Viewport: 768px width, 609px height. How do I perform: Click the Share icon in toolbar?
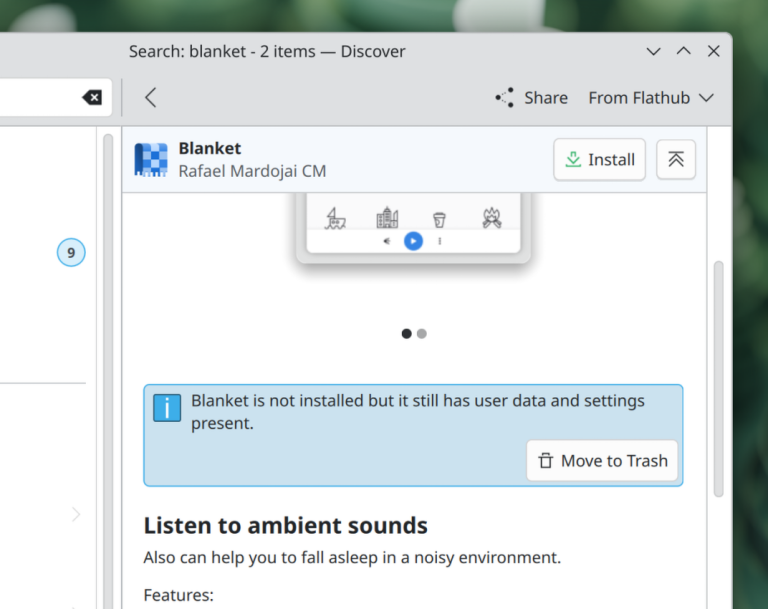504,97
